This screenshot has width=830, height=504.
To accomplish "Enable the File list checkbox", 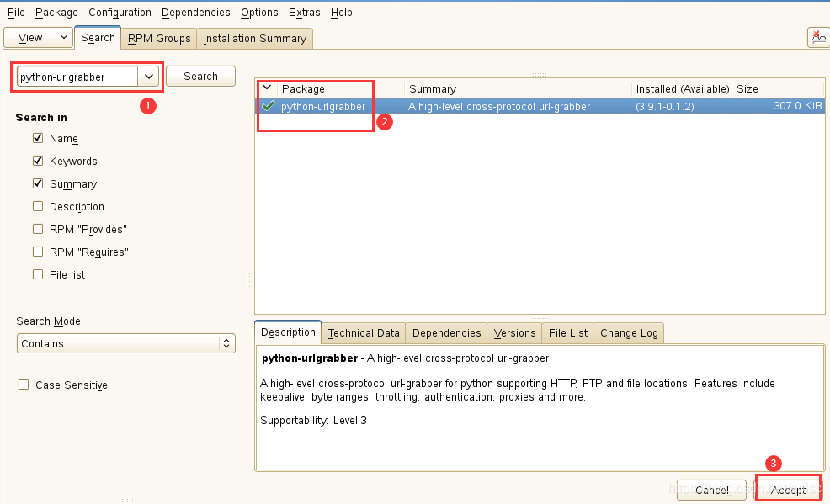I will coord(38,274).
